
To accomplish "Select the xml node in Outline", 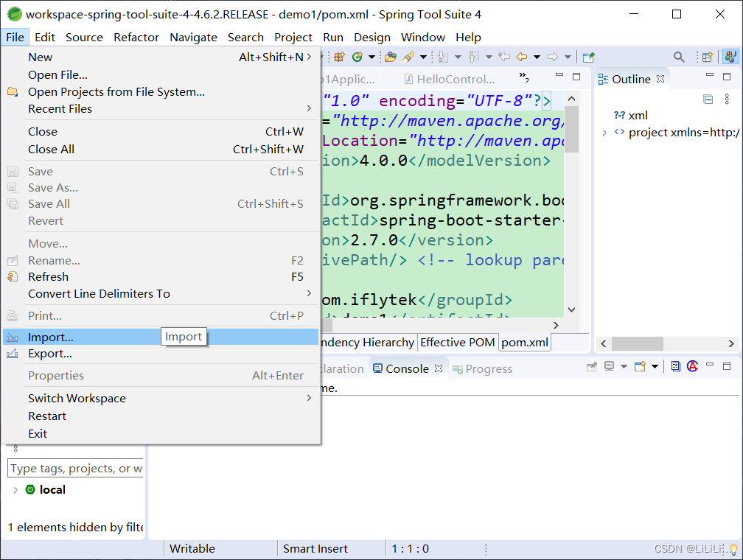I will point(631,116).
